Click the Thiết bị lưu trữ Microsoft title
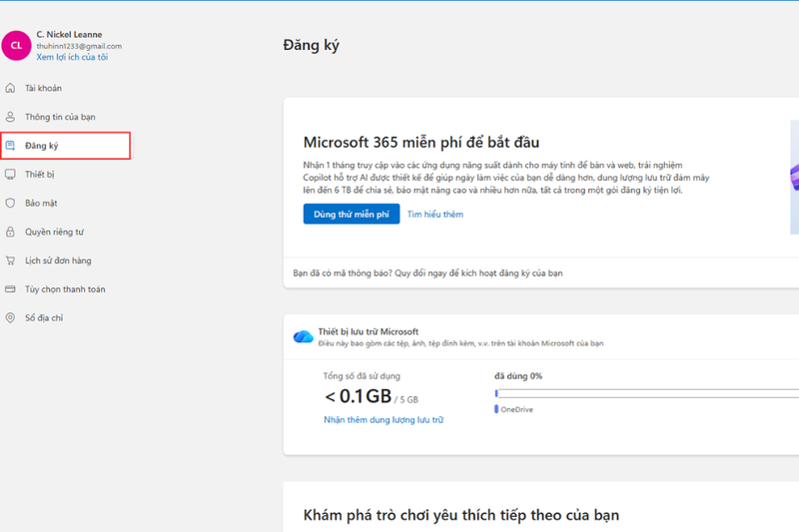Viewport: 799px width, 532px height. (x=369, y=331)
